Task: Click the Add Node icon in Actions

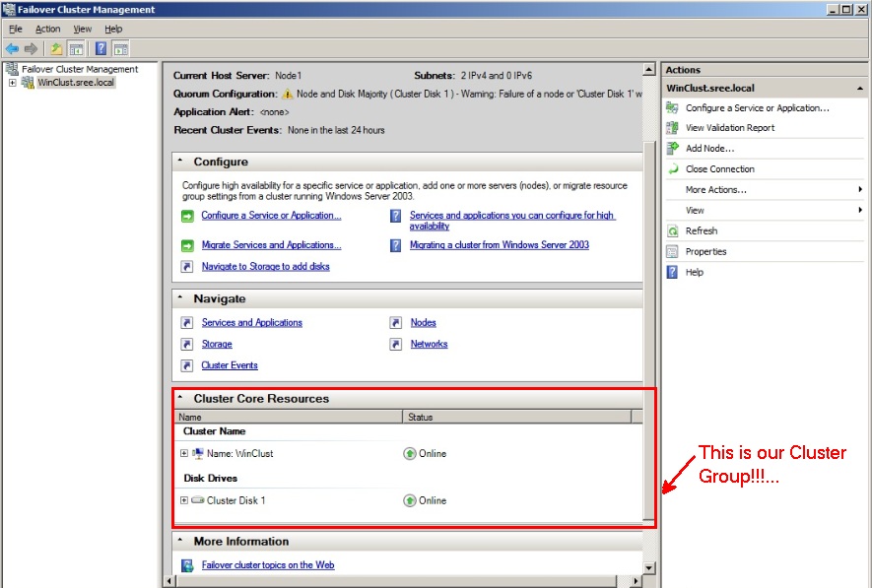Action: (673, 149)
